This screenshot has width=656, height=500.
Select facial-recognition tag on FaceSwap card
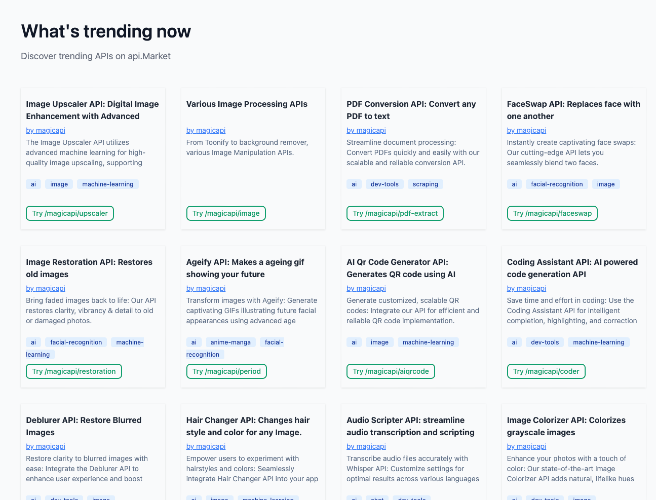click(557, 184)
